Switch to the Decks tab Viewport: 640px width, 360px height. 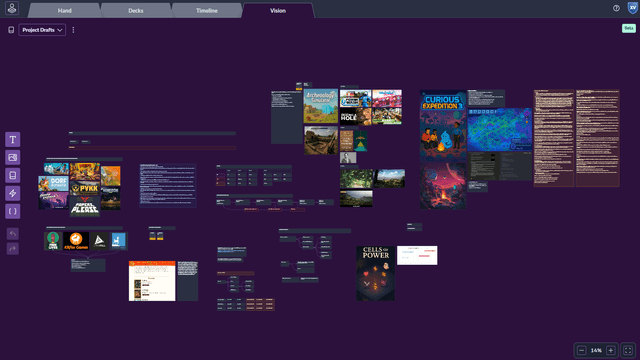[136, 11]
